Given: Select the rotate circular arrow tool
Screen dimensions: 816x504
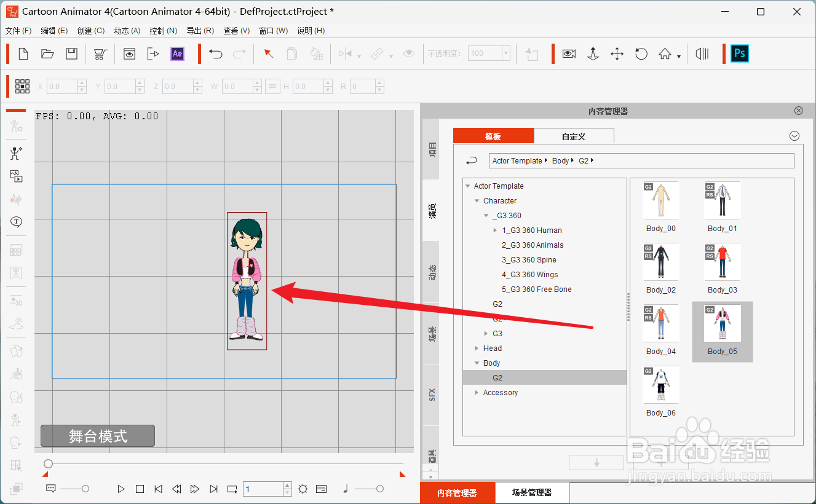Looking at the screenshot, I should (641, 54).
